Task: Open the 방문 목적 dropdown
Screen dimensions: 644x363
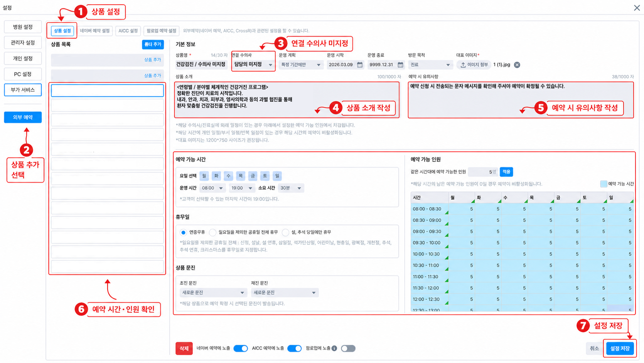Action: point(430,65)
